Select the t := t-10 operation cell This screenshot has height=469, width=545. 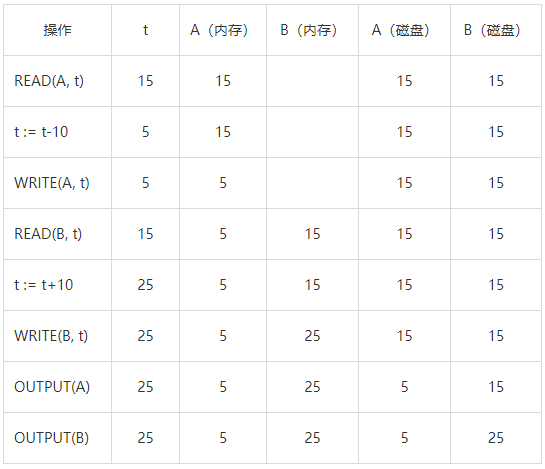(x=58, y=132)
